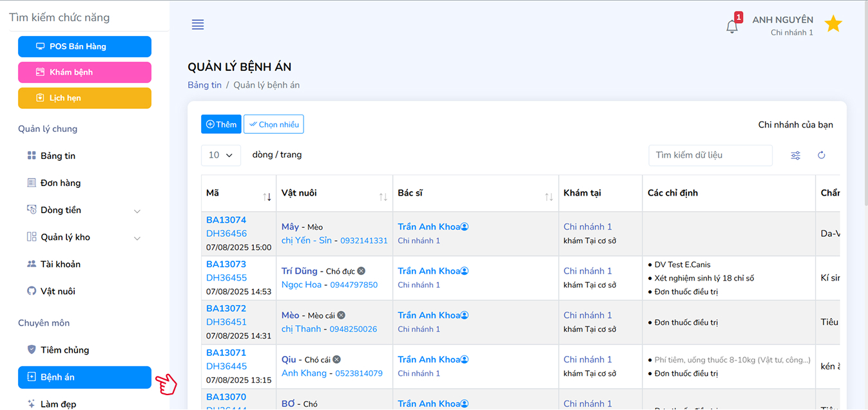The height and width of the screenshot is (410, 868).
Task: Expand the Dòng tiền submenu
Action: (x=137, y=210)
